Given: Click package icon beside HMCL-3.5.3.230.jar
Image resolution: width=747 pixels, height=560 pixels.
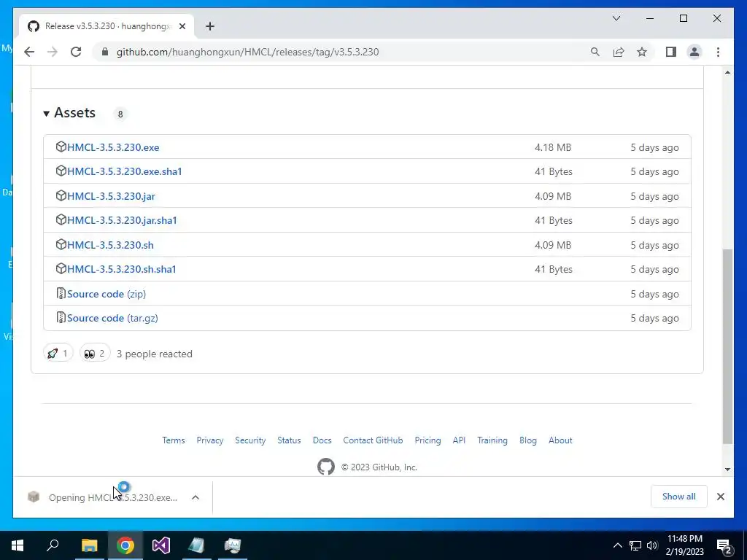Looking at the screenshot, I should 61,195.
